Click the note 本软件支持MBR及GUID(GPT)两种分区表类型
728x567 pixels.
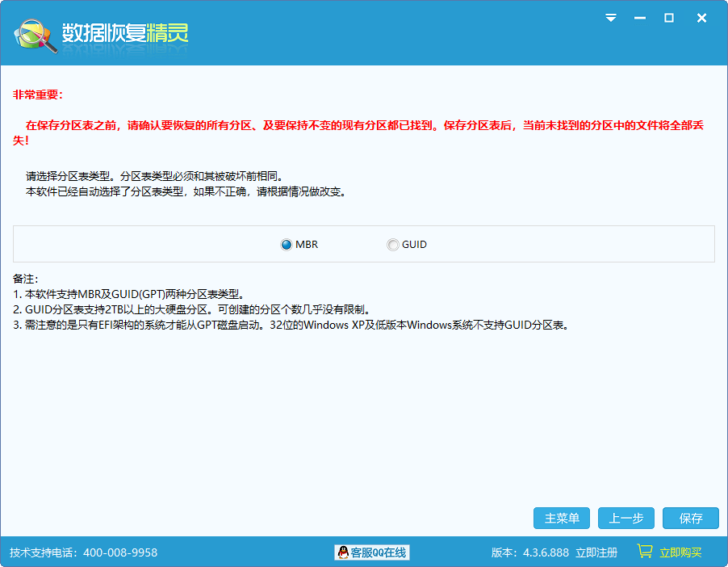pos(129,294)
